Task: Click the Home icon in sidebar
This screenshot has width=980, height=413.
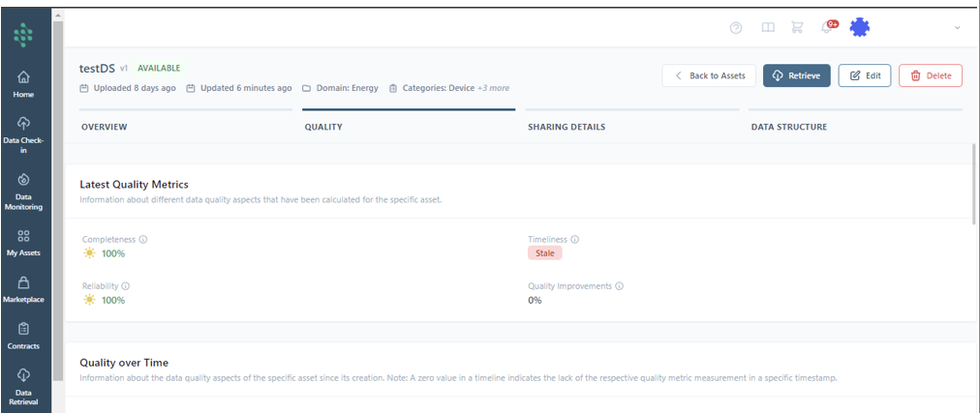Action: point(24,77)
